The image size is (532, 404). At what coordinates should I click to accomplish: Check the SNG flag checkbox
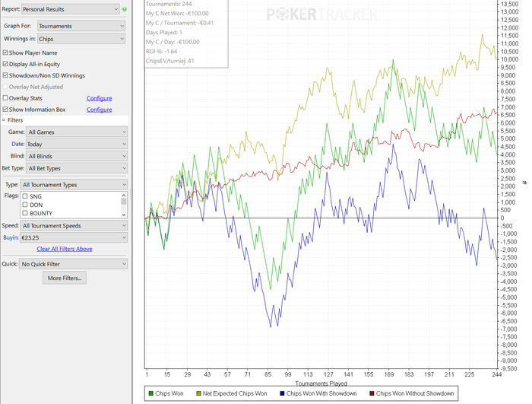coord(25,196)
